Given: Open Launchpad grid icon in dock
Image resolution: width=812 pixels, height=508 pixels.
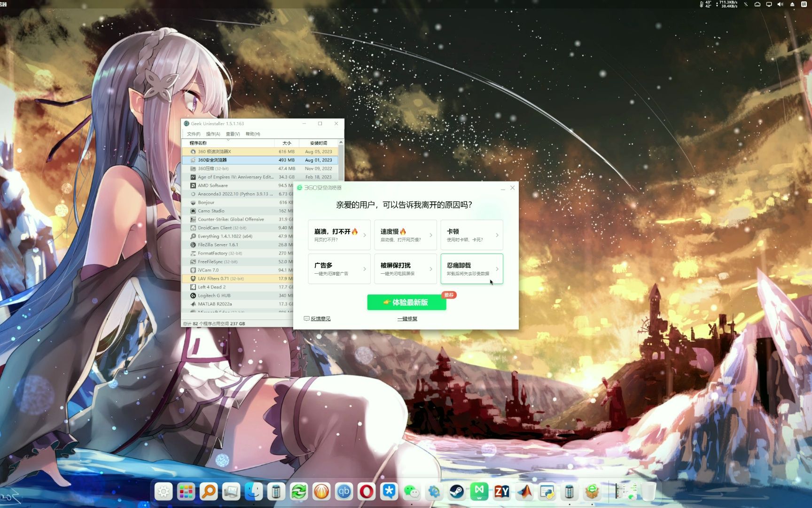Looking at the screenshot, I should [x=186, y=492].
